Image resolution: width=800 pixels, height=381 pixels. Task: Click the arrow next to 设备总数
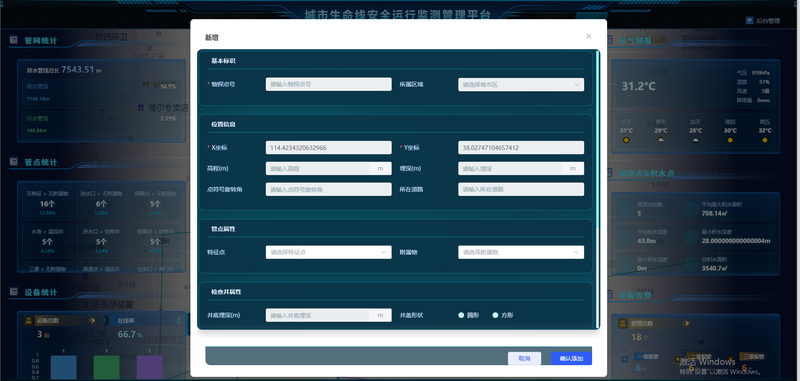tap(92, 320)
